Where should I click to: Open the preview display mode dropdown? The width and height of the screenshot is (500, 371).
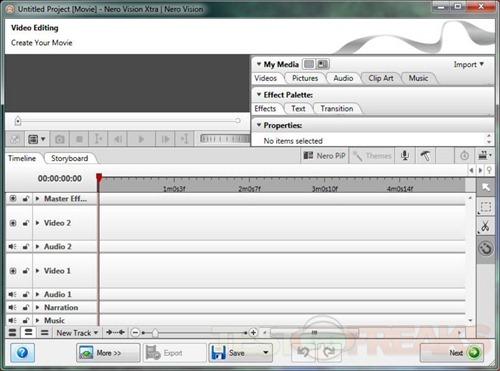37,139
